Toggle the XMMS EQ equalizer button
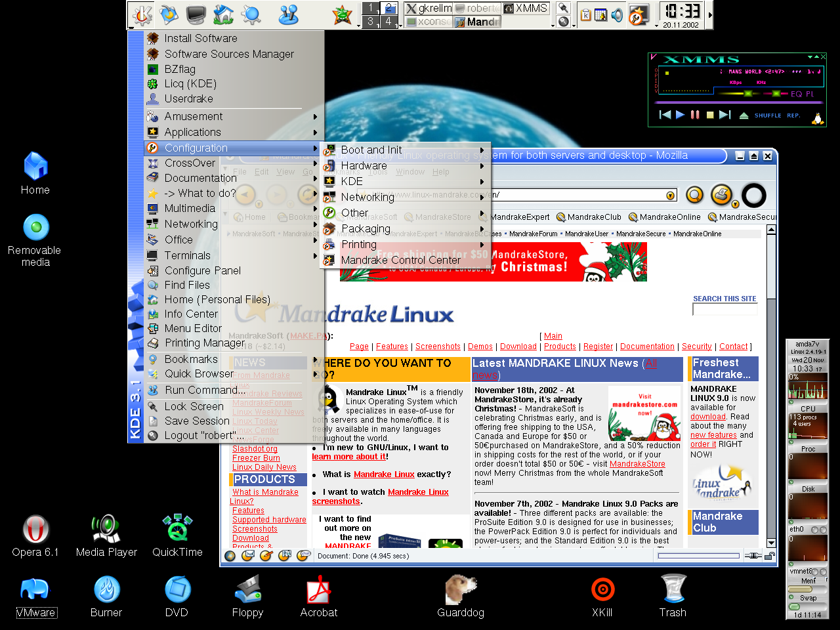This screenshot has width=840, height=630. click(796, 94)
